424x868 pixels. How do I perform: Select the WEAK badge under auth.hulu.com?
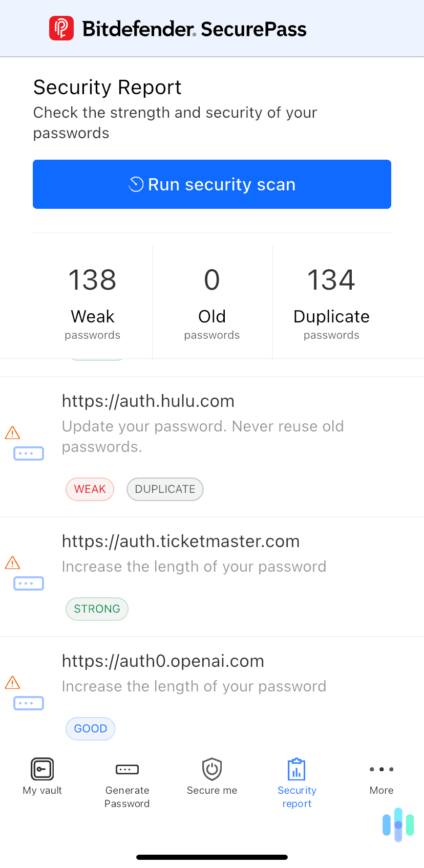point(90,489)
